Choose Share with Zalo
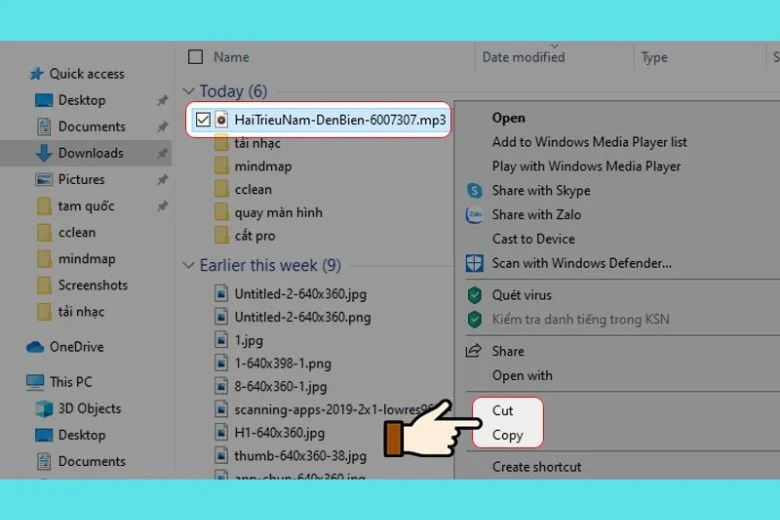 coord(537,215)
